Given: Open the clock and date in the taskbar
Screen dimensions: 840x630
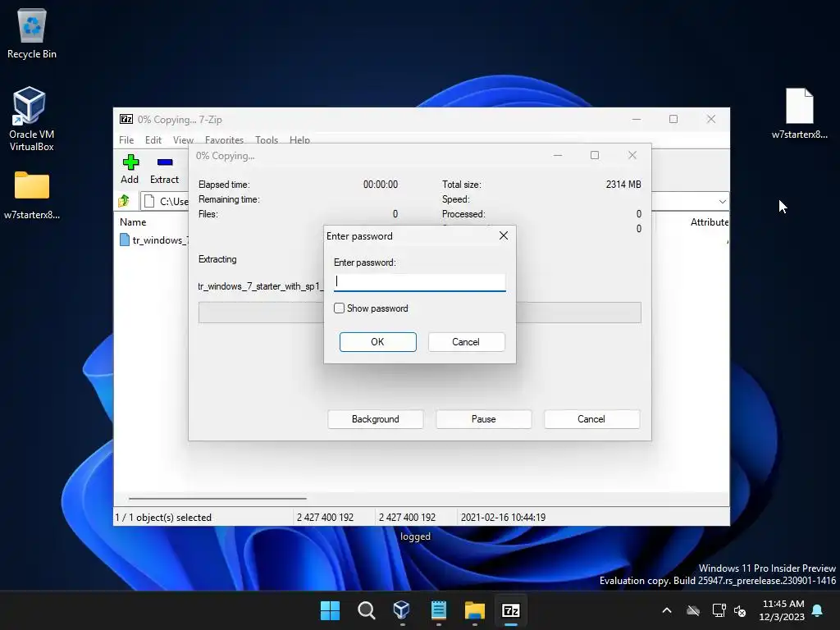Looking at the screenshot, I should (782, 610).
